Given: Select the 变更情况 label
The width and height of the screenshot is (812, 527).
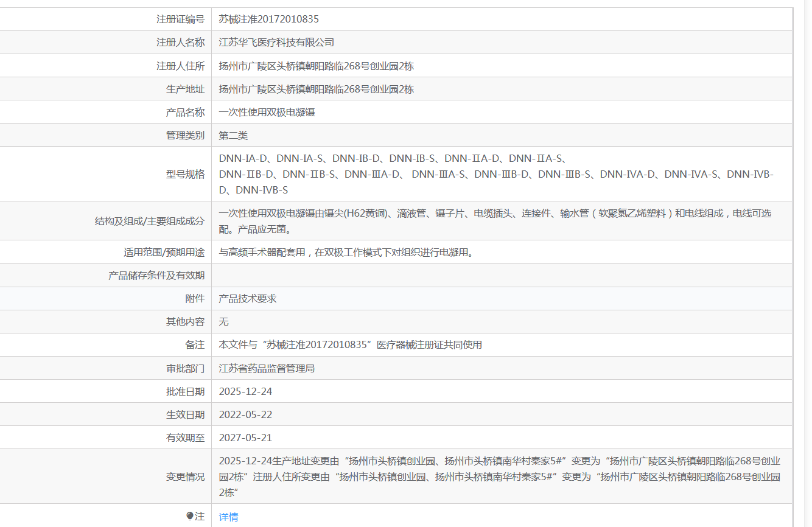Looking at the screenshot, I should tap(185, 476).
